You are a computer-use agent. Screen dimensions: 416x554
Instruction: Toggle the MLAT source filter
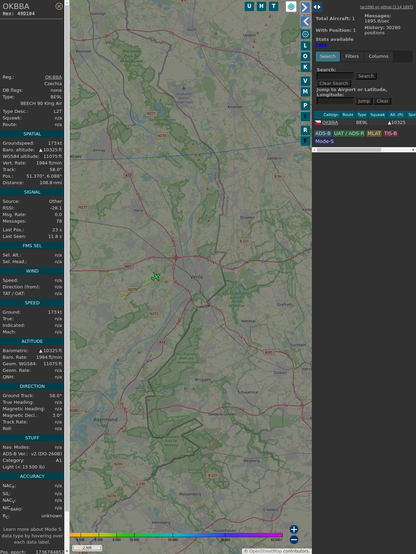tap(374, 133)
